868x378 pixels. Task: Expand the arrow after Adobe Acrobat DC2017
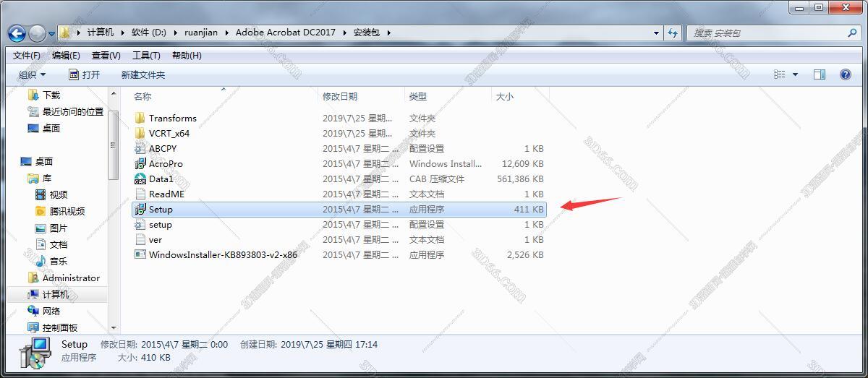click(344, 33)
